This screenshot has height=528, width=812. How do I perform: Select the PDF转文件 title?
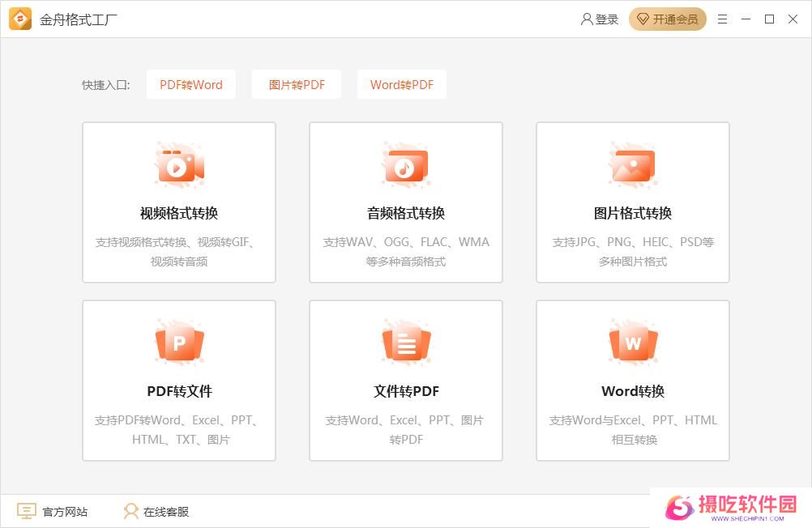(179, 391)
